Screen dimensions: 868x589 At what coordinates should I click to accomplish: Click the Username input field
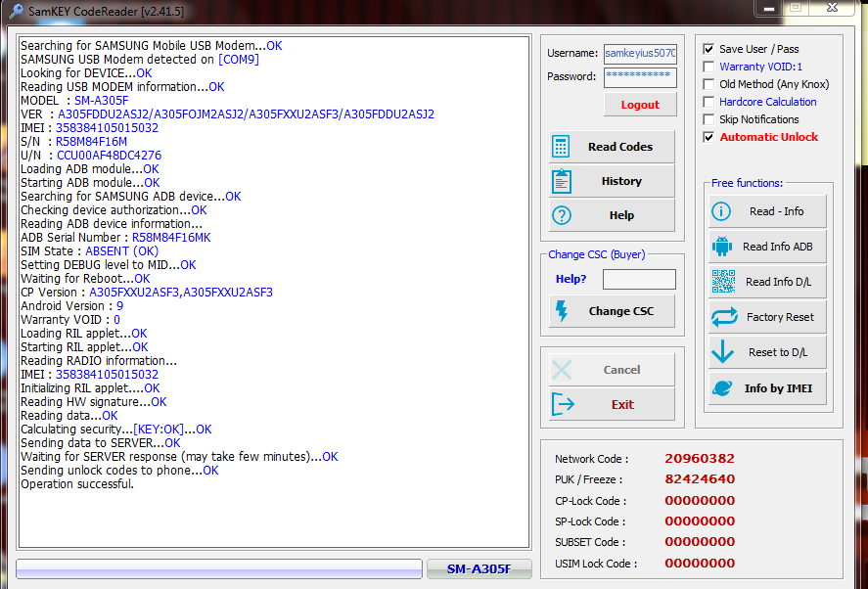click(x=640, y=54)
